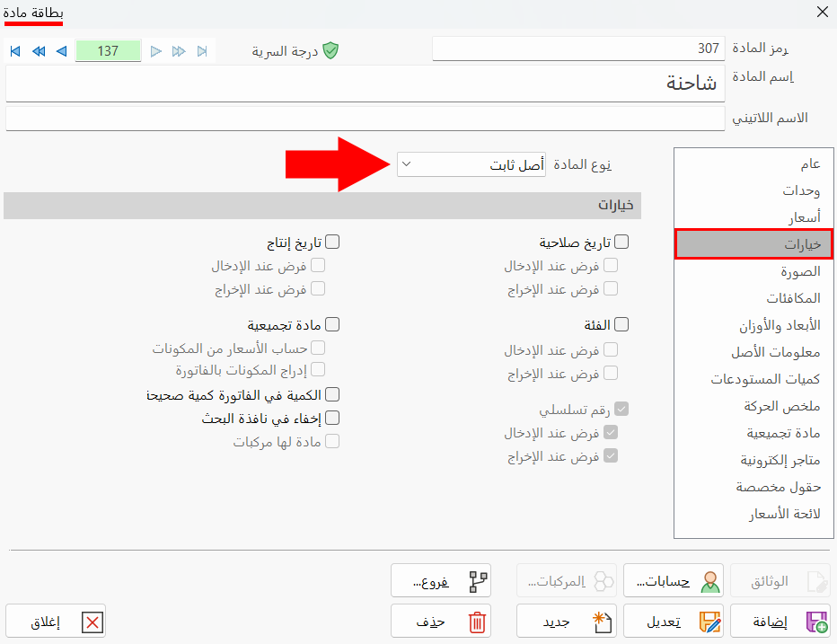Click the green security shield icon
Image resolution: width=837 pixels, height=644 pixels.
point(330,51)
